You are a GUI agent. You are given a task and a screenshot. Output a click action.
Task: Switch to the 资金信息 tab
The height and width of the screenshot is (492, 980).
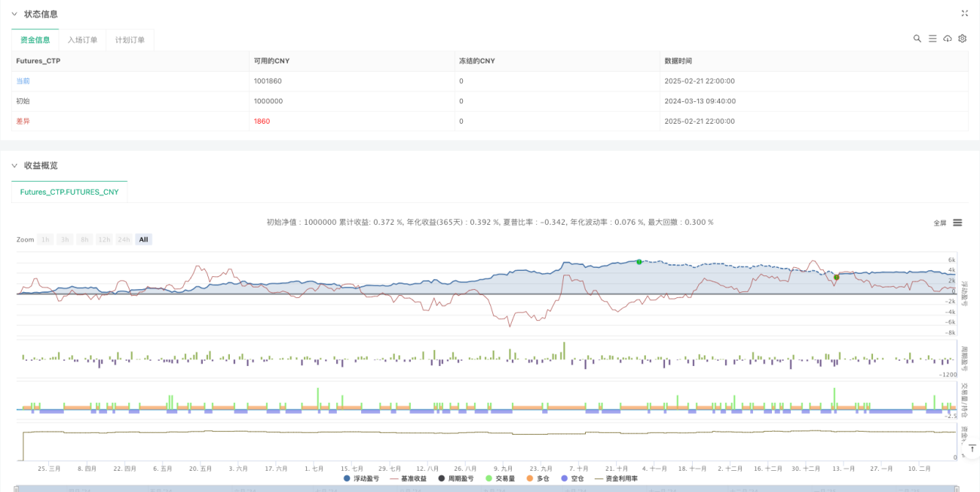click(35, 40)
